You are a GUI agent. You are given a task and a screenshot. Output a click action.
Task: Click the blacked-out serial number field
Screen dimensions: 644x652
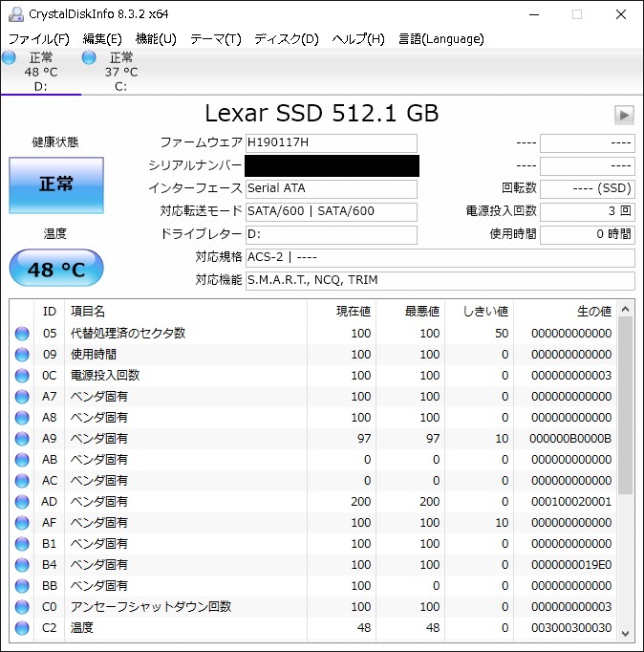(x=332, y=166)
